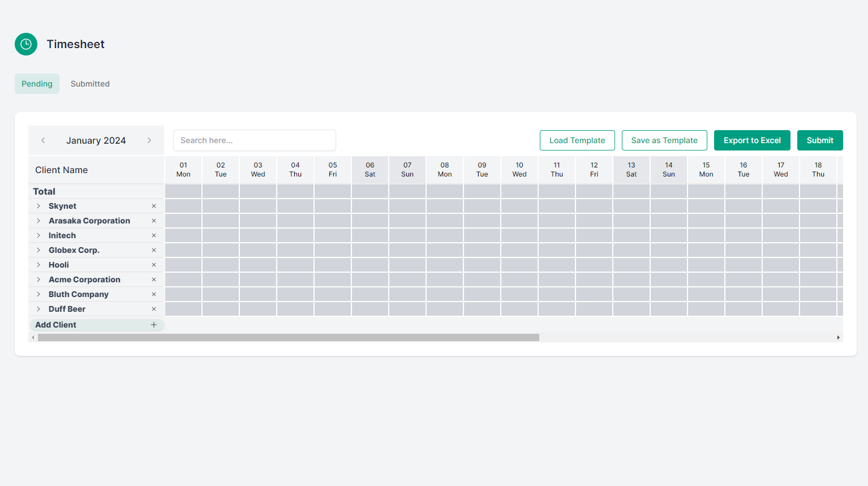The height and width of the screenshot is (486, 868).
Task: Expand the Initech row
Action: tap(38, 235)
